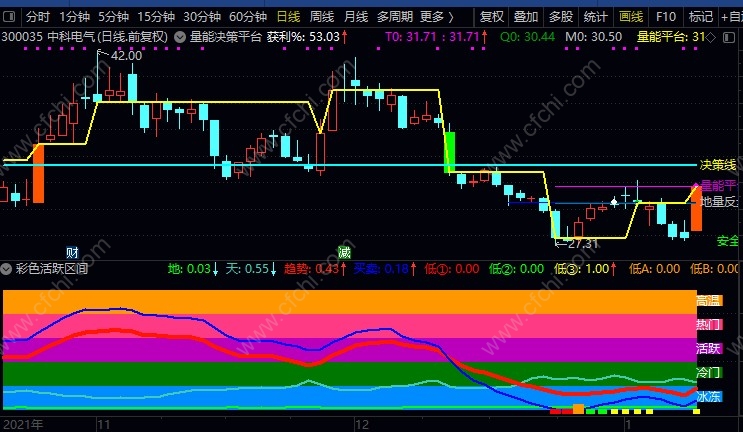The width and height of the screenshot is (743, 432).
Task: Click the 高温 zone label
Action: coord(709,300)
